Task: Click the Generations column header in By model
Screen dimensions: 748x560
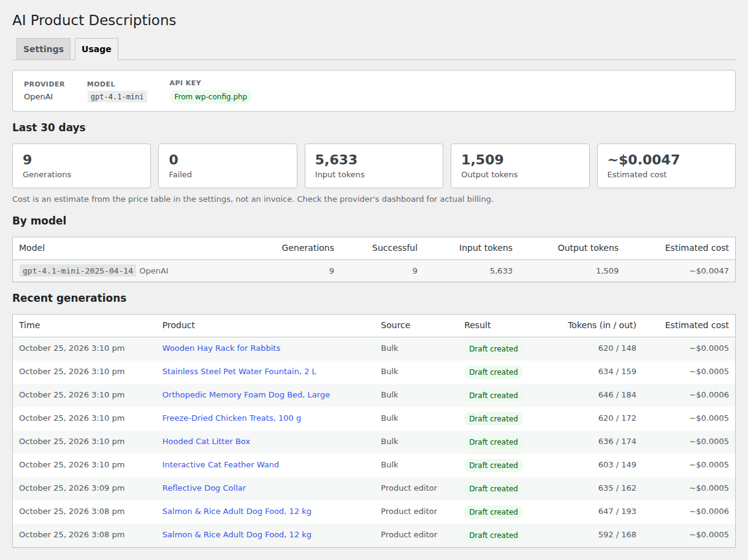Action: pyautogui.click(x=308, y=248)
